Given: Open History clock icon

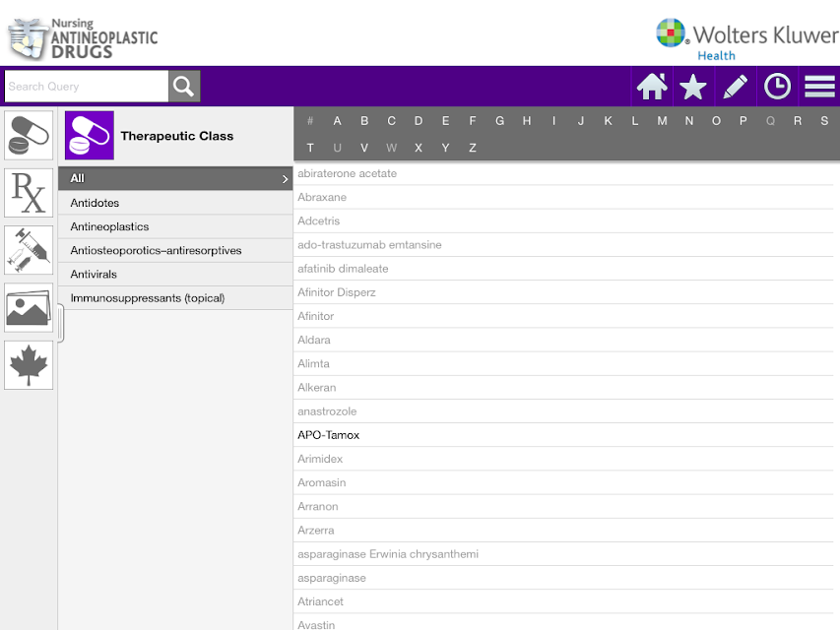Looking at the screenshot, I should click(x=777, y=87).
